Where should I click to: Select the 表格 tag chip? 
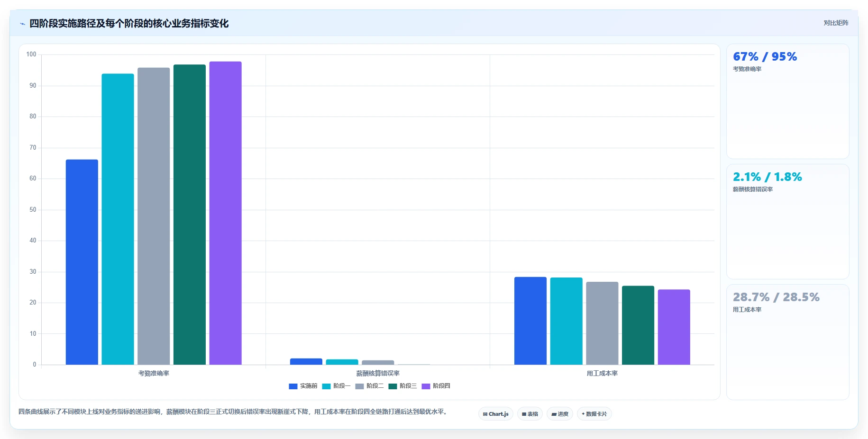click(530, 414)
